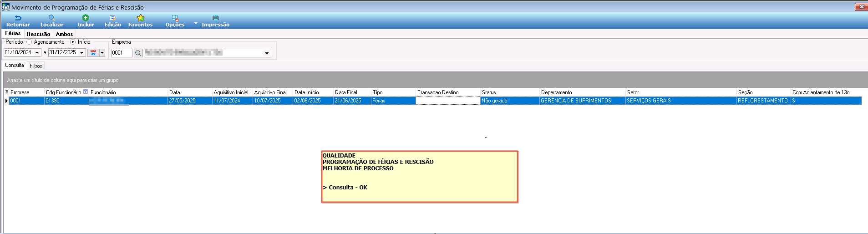This screenshot has height=234, width=868.
Task: Click the Data Final column header
Action: [352, 92]
